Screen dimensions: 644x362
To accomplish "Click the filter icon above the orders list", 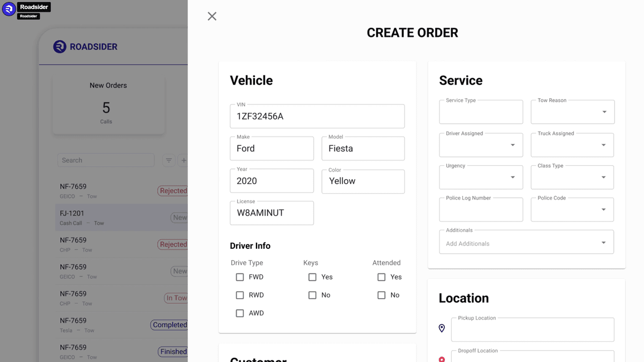I will point(169,160).
